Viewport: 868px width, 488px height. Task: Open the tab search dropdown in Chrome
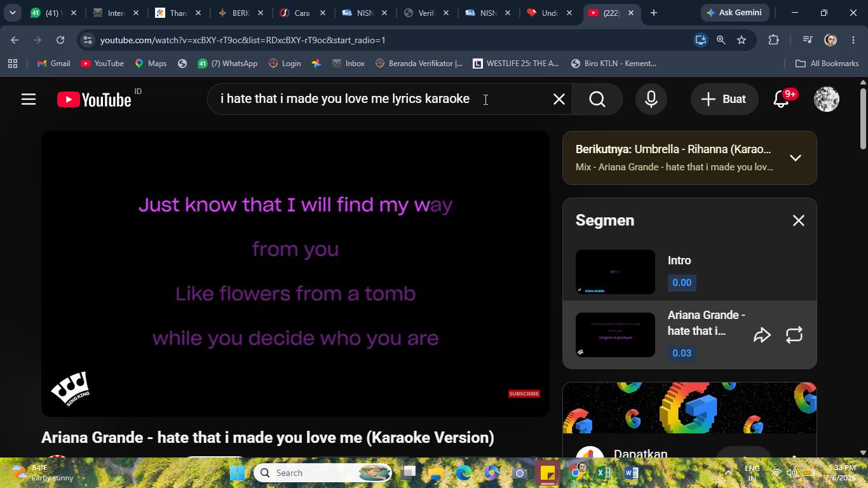coord(12,13)
